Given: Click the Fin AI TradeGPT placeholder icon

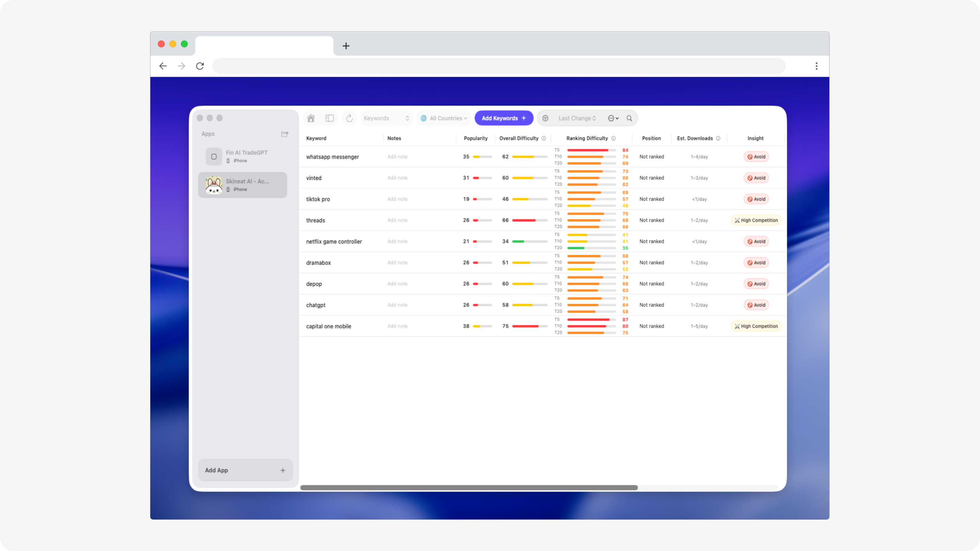Looking at the screenshot, I should (214, 156).
